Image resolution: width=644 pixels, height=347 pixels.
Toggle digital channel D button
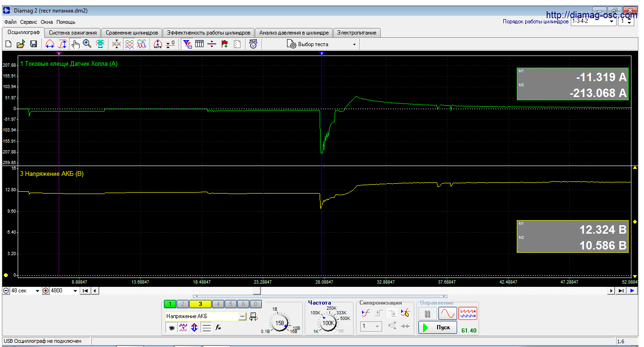(x=255, y=304)
